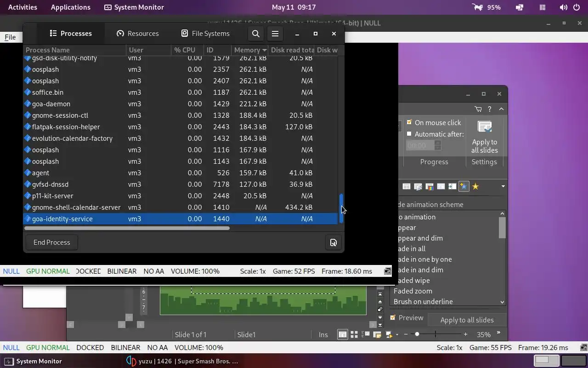Toggle GPU NORMAL on the 55 FPS status bar
The height and width of the screenshot is (368, 588).
point(48,347)
